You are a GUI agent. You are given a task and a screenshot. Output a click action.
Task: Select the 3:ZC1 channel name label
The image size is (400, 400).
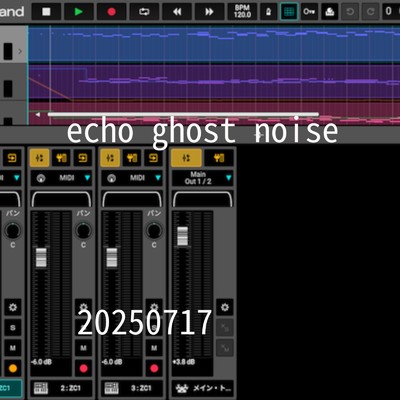coord(132,388)
